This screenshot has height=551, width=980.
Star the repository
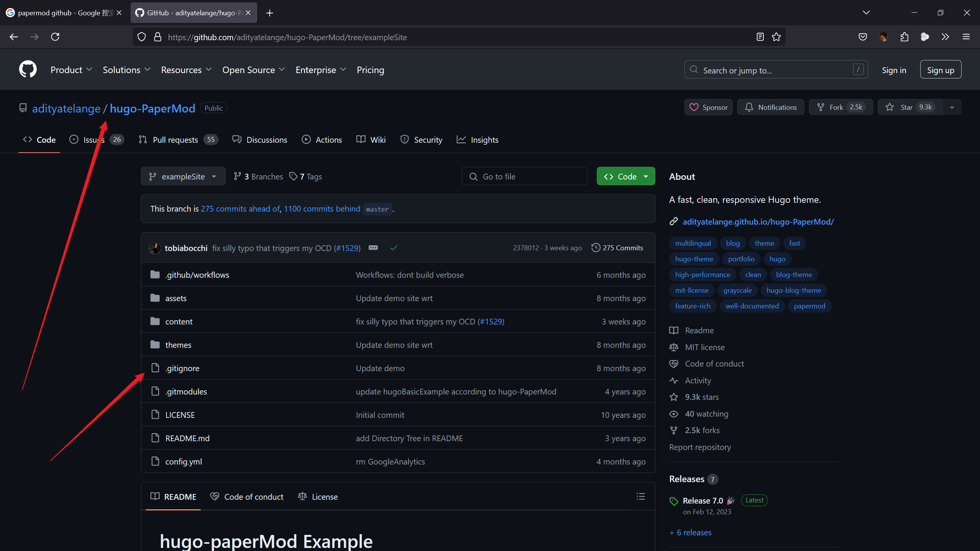point(910,107)
